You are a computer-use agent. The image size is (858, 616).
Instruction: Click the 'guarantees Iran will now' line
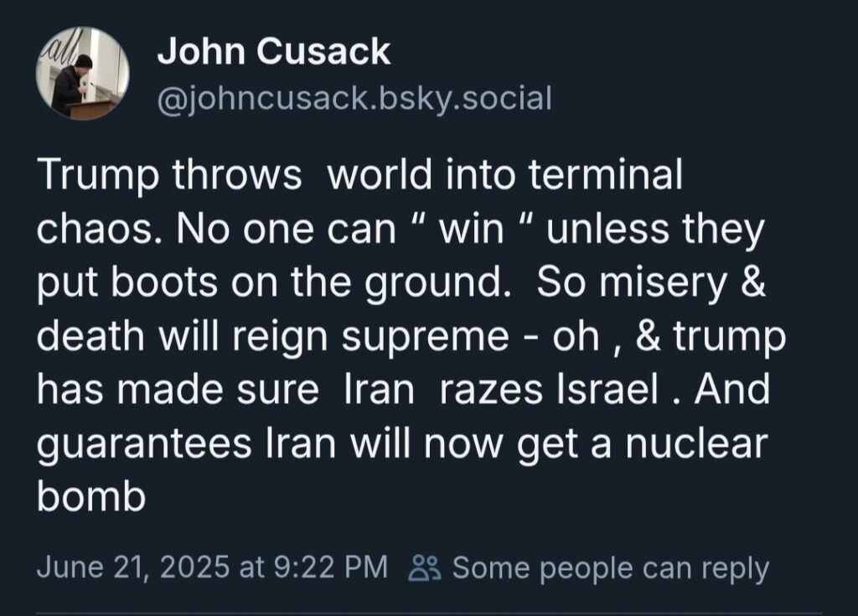269,445
